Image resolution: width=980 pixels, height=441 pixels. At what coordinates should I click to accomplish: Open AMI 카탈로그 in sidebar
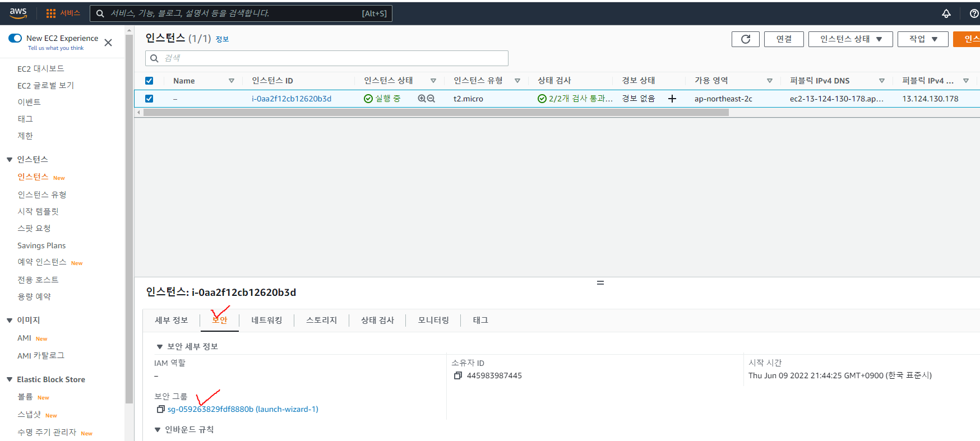tap(41, 356)
